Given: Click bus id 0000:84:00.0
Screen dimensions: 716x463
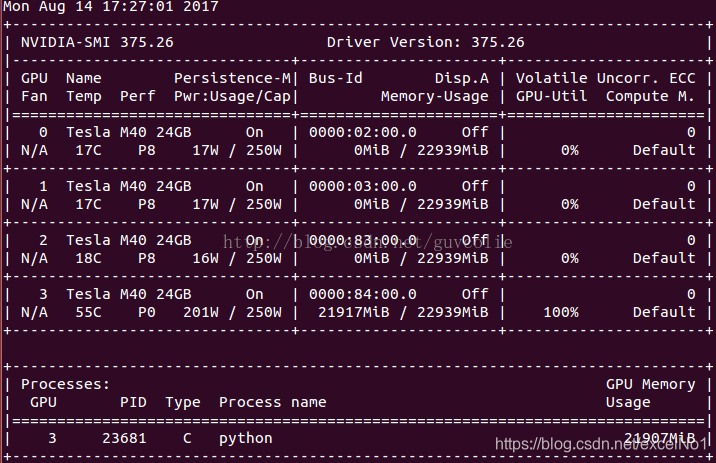Looking at the screenshot, I should (363, 294).
